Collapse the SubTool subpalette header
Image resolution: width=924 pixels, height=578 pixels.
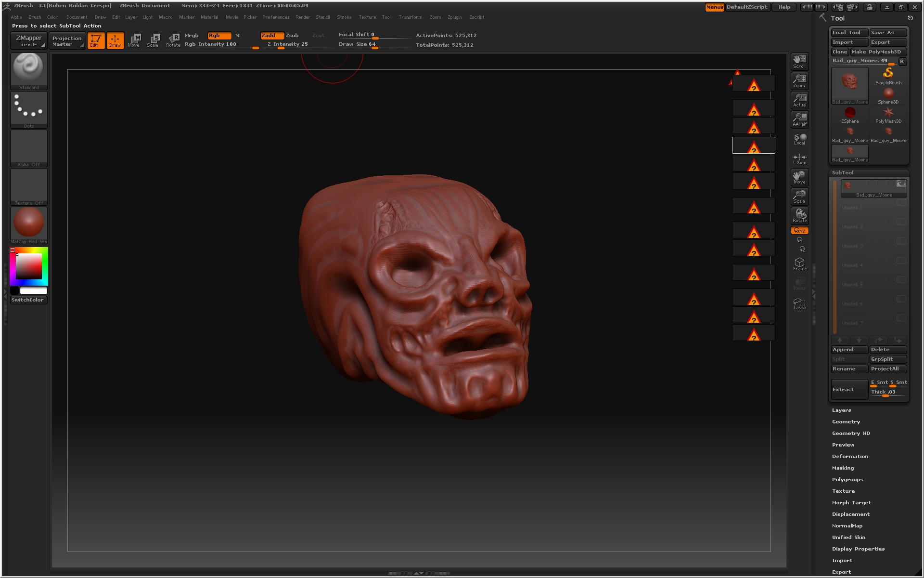tap(843, 173)
